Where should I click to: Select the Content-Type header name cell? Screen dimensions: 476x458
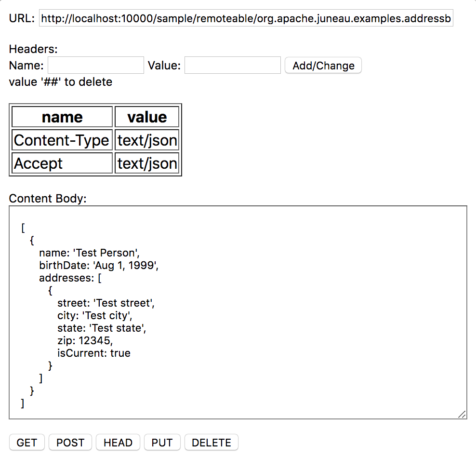62,140
